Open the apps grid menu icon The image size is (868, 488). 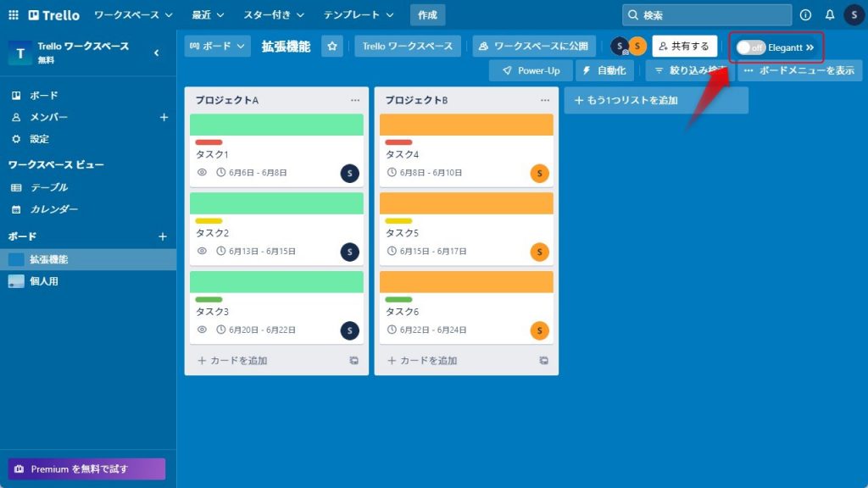tap(14, 15)
